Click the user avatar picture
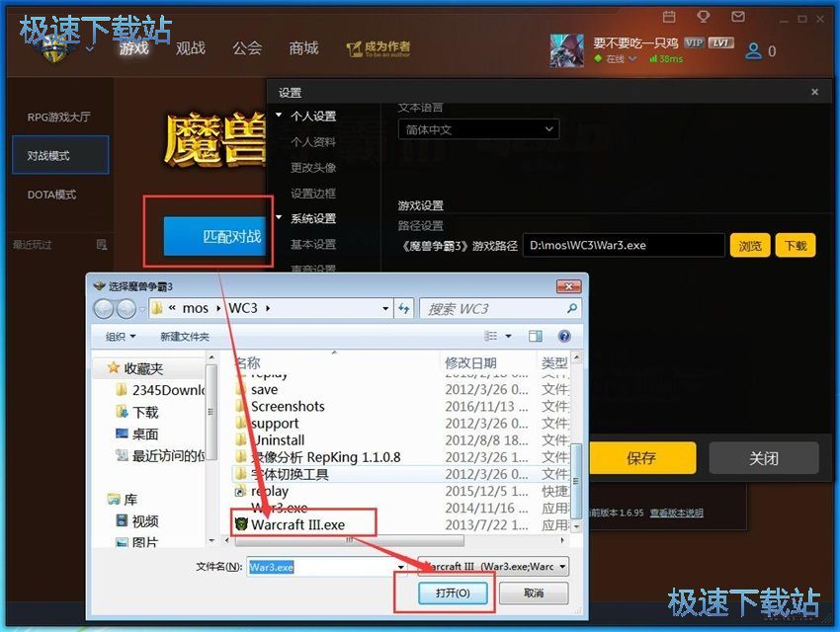This screenshot has height=632, width=840. tap(567, 50)
